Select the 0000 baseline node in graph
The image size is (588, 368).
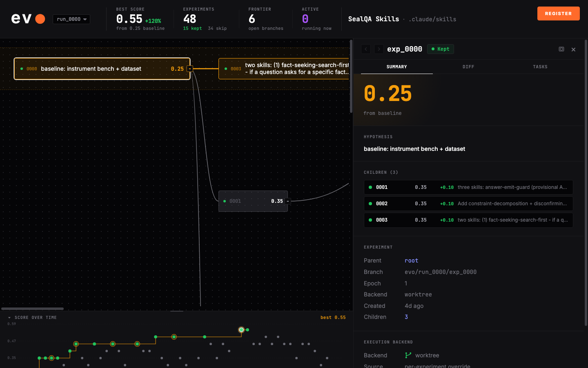pos(102,69)
